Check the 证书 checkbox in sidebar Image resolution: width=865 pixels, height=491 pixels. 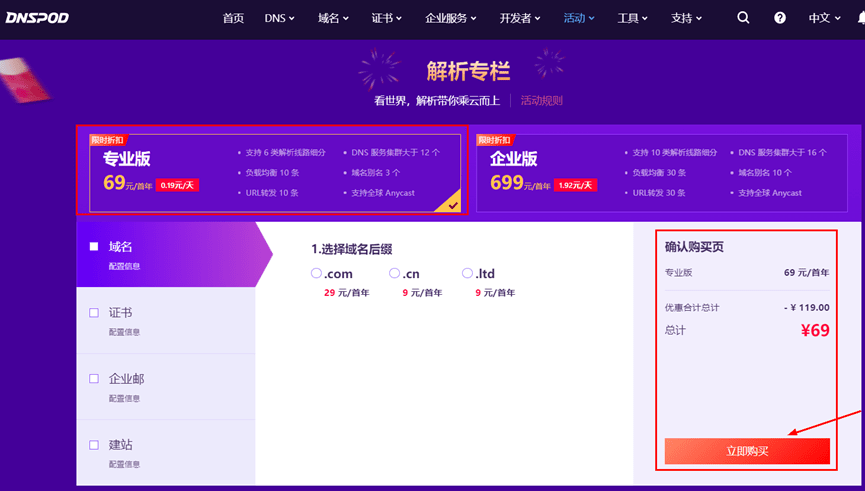94,313
